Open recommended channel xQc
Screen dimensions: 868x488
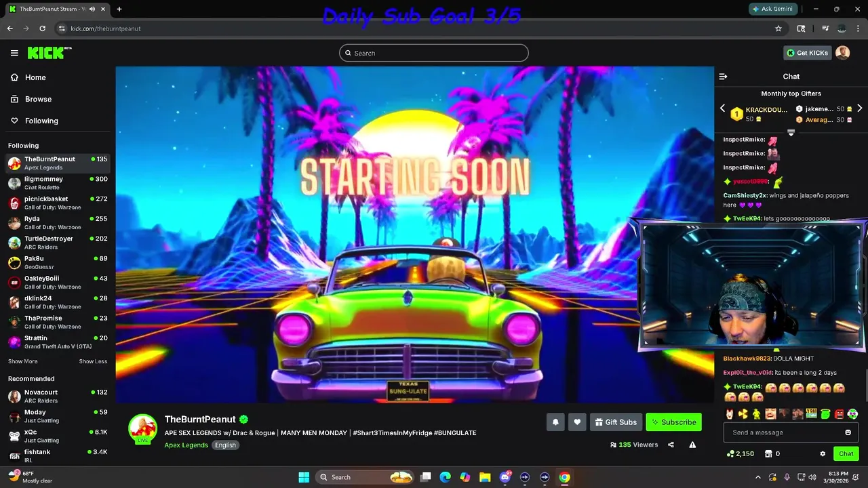58,435
